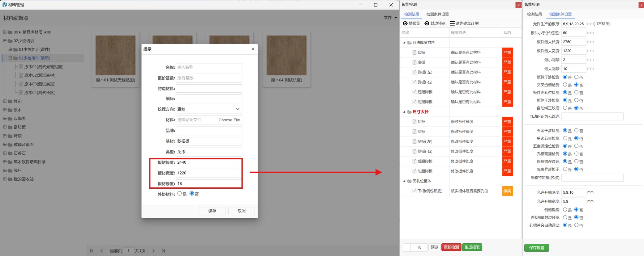Open the 文件 menu
644x256 pixels.
(390, 18)
